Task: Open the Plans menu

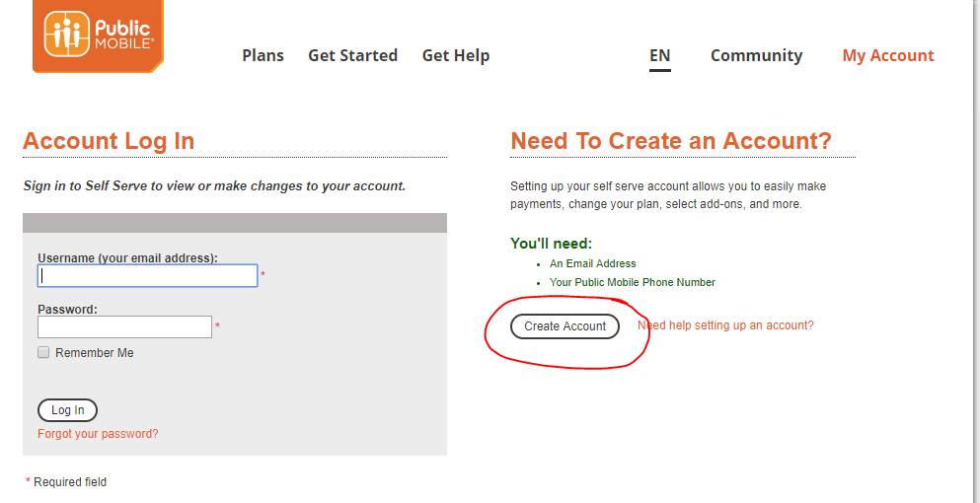Action: (264, 55)
